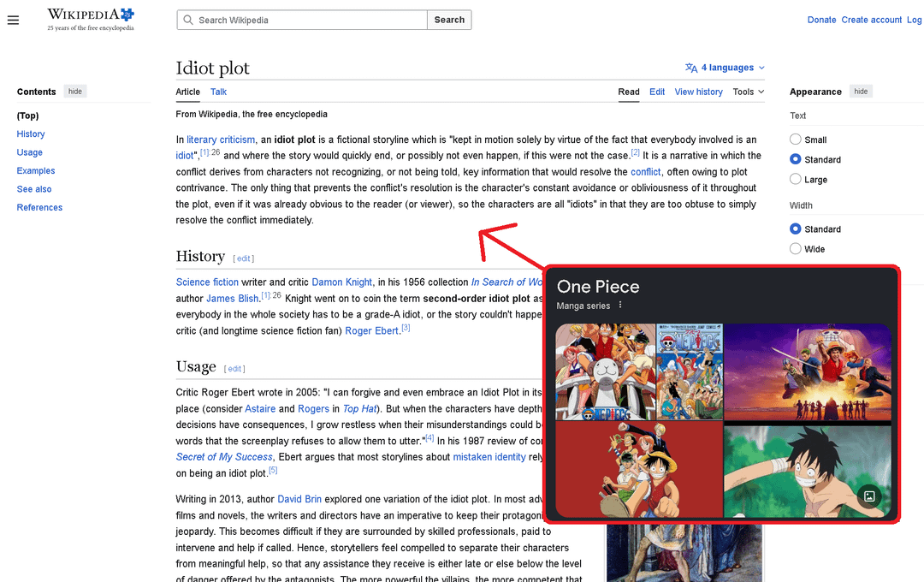Click citation [4] in Usage section
The width and height of the screenshot is (924, 582).
tap(429, 437)
